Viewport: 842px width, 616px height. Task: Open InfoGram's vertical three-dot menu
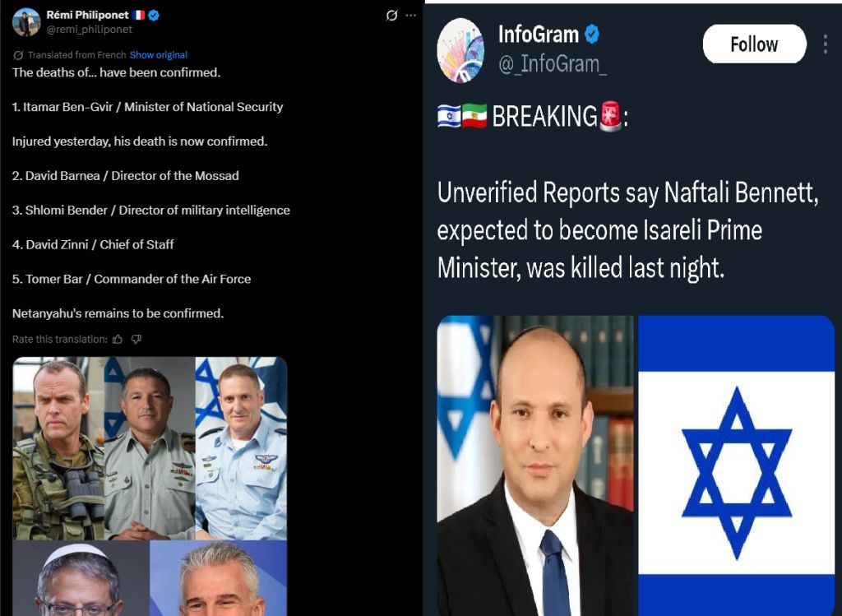tap(826, 44)
